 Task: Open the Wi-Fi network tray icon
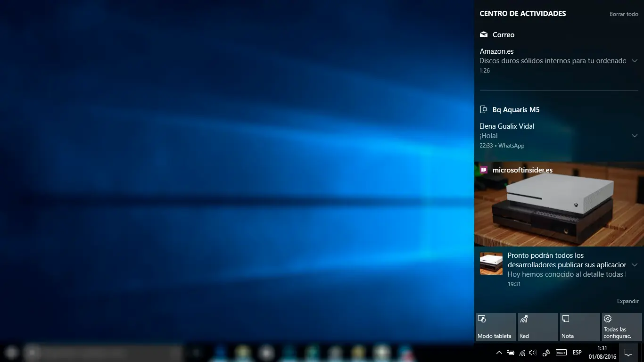(522, 352)
